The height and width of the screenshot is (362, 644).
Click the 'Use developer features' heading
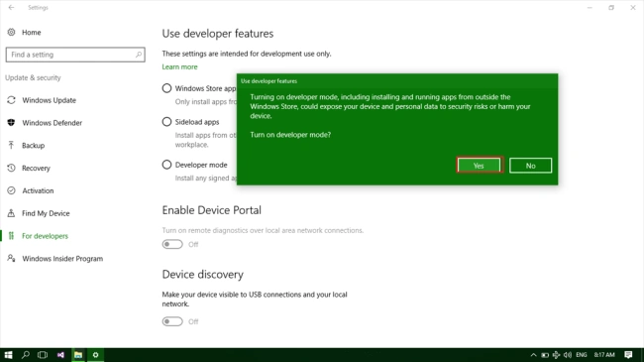pyautogui.click(x=218, y=34)
